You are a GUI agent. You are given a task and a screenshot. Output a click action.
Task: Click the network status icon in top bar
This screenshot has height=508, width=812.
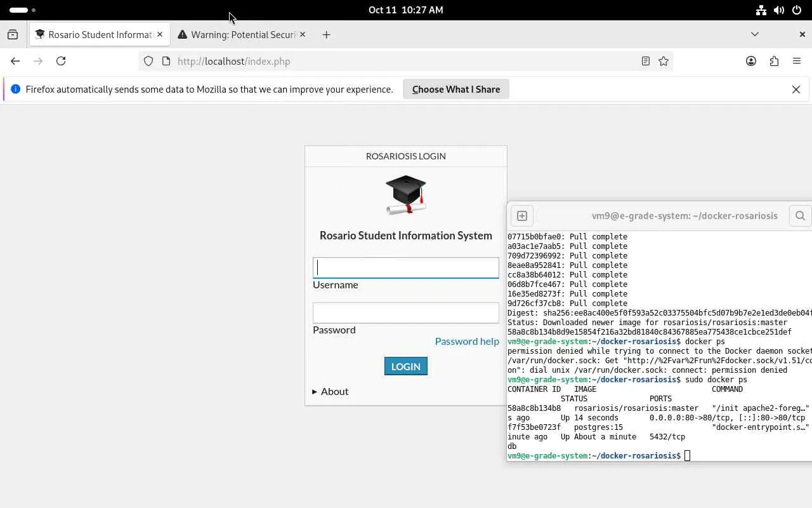[761, 10]
